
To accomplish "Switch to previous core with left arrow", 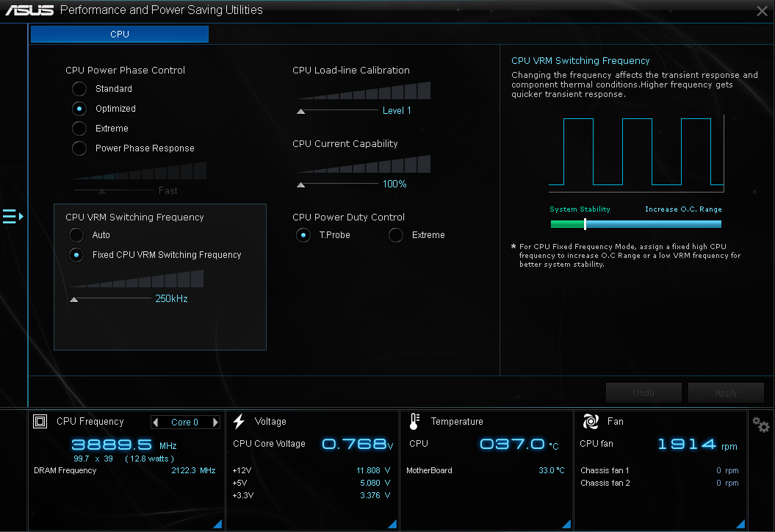I will point(156,423).
